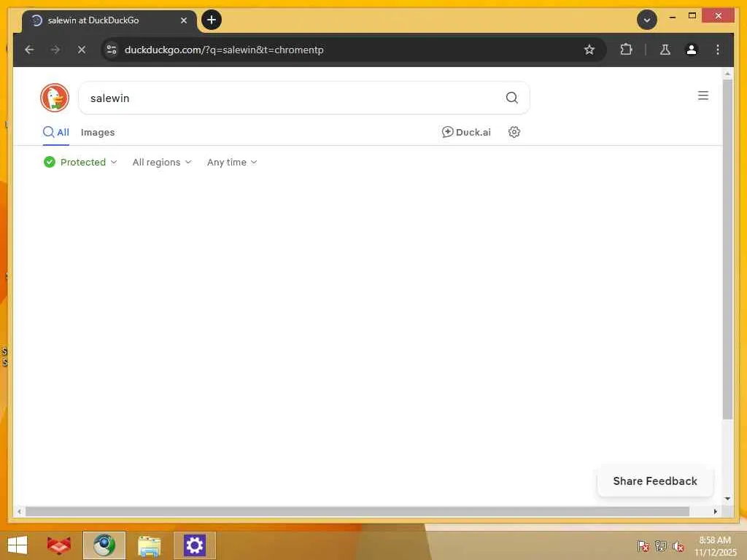Open the DuckDuckGo hamburger menu

pos(703,96)
